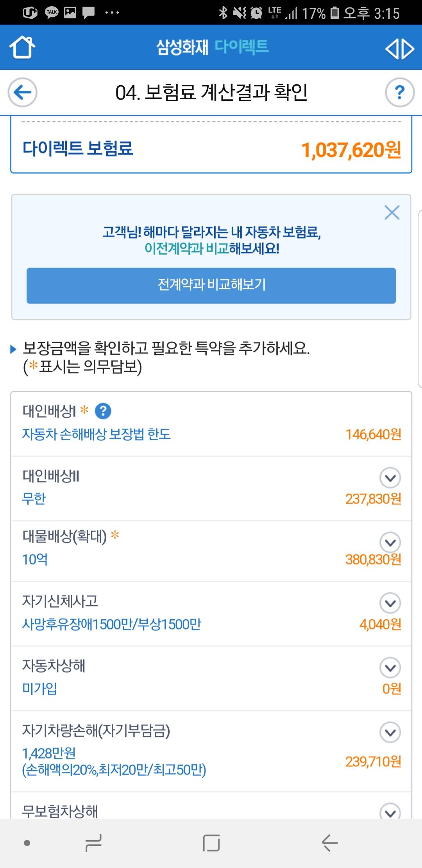Tap the 다이렉트 보험료 total amount box
This screenshot has width=422, height=868.
click(211, 149)
